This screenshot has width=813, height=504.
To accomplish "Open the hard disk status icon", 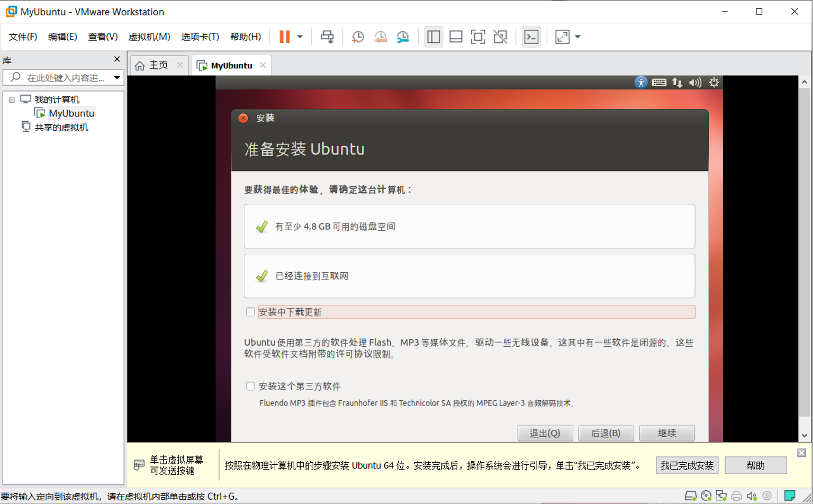I will pyautogui.click(x=691, y=497).
